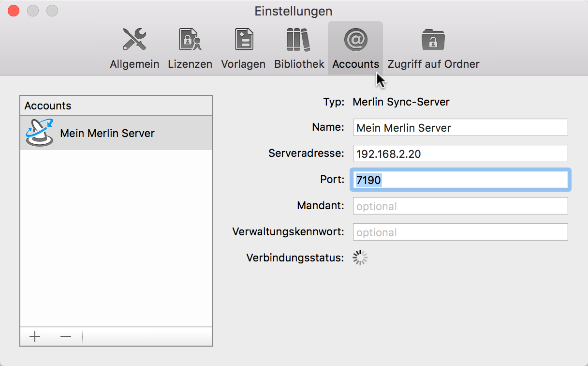Click the 'Verbindungsstatus:' label

295,258
